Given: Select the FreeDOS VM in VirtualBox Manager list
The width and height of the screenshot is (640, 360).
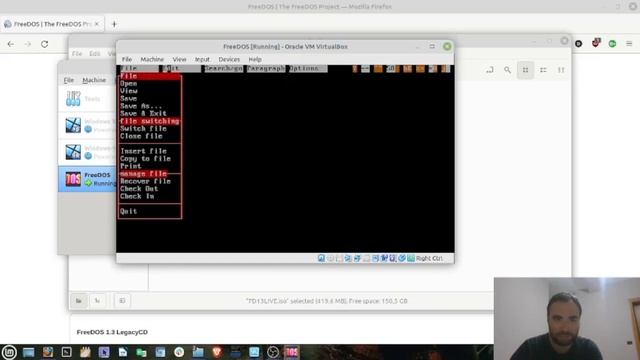Looking at the screenshot, I should 87,179.
